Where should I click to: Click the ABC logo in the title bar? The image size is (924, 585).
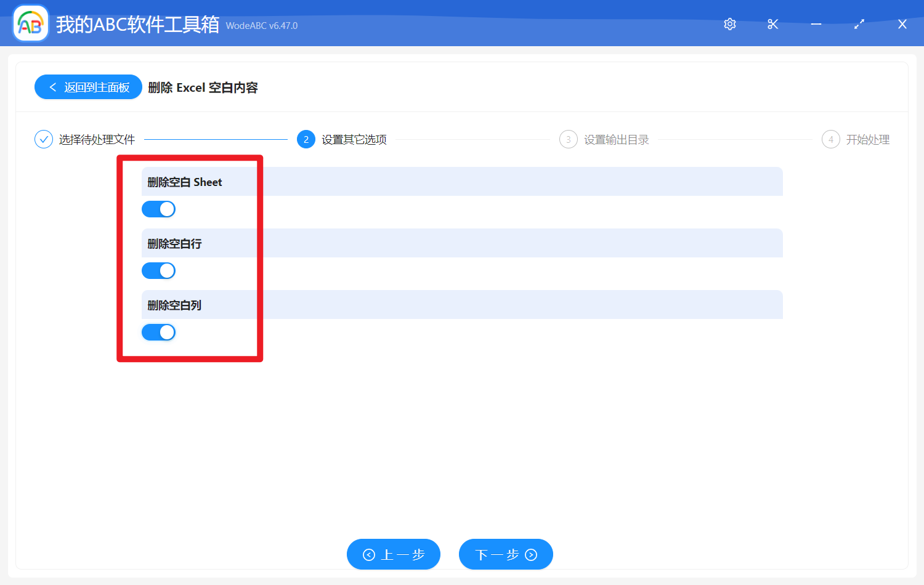(x=30, y=23)
